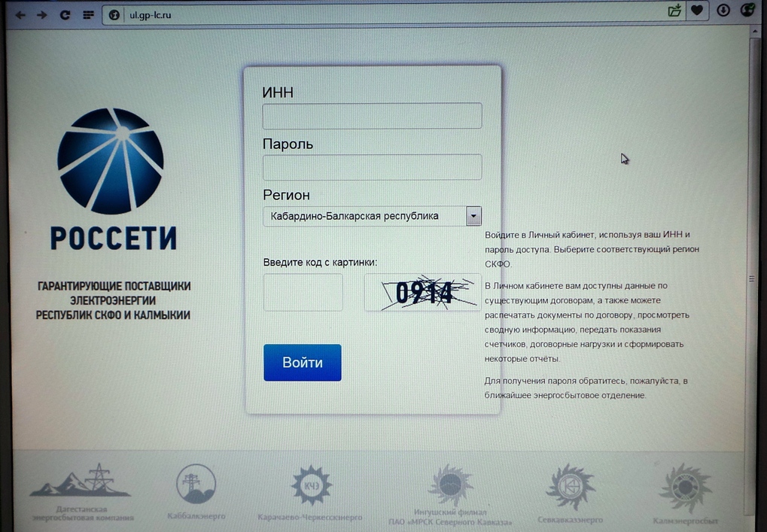767x532 pixels.
Task: Click the browser profile globe icon
Action: tap(747, 9)
